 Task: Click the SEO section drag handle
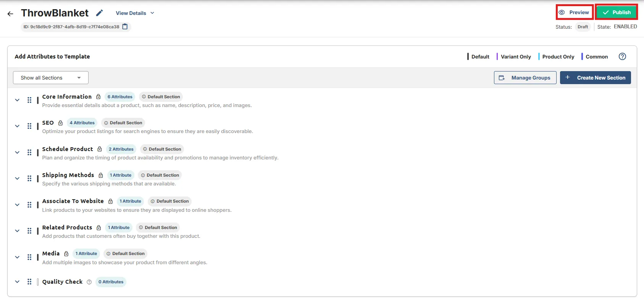click(29, 126)
